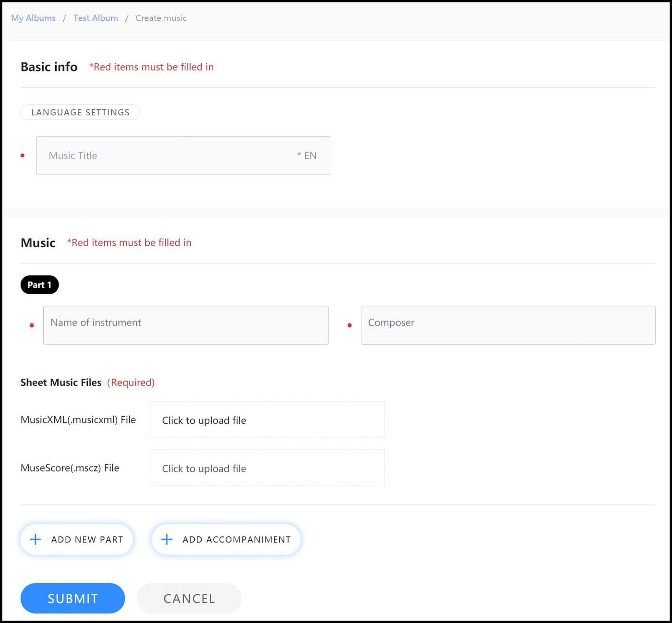Click Add New Part label
The image size is (672, 623).
[x=87, y=539]
